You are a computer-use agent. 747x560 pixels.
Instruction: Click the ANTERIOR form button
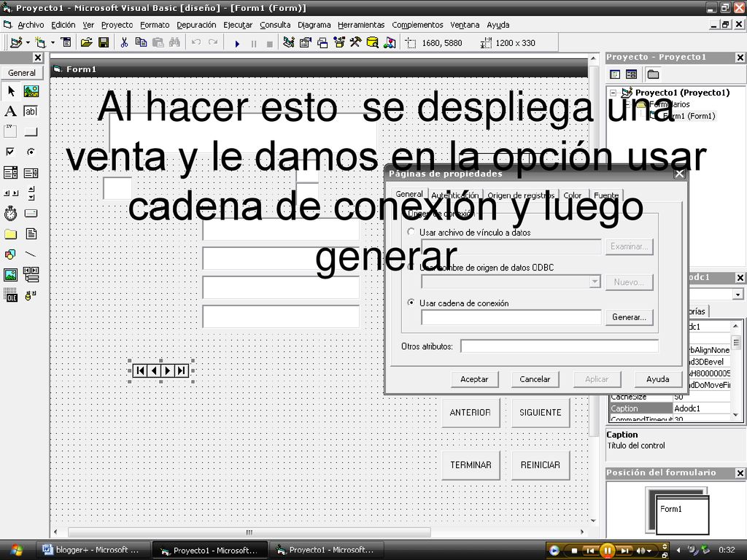pyautogui.click(x=471, y=413)
